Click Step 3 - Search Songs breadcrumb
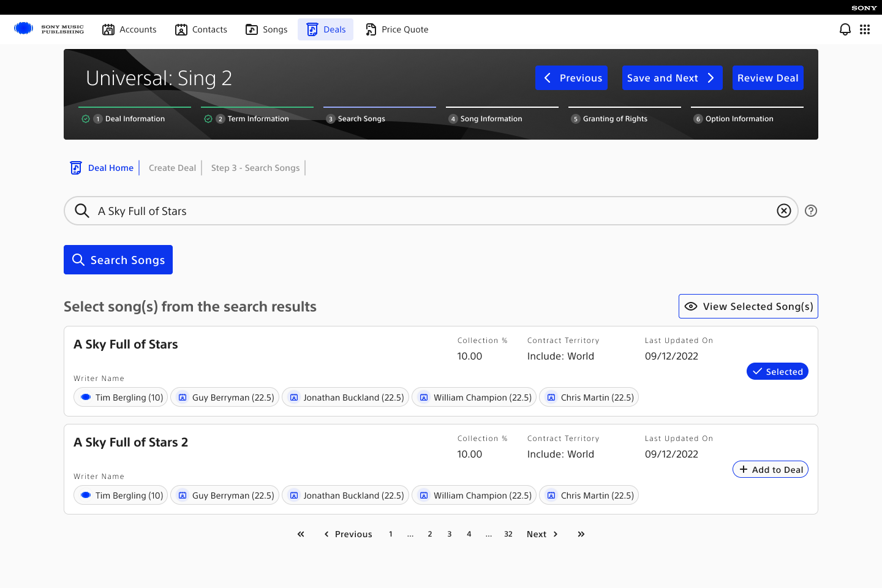This screenshot has width=882, height=588. [x=255, y=168]
